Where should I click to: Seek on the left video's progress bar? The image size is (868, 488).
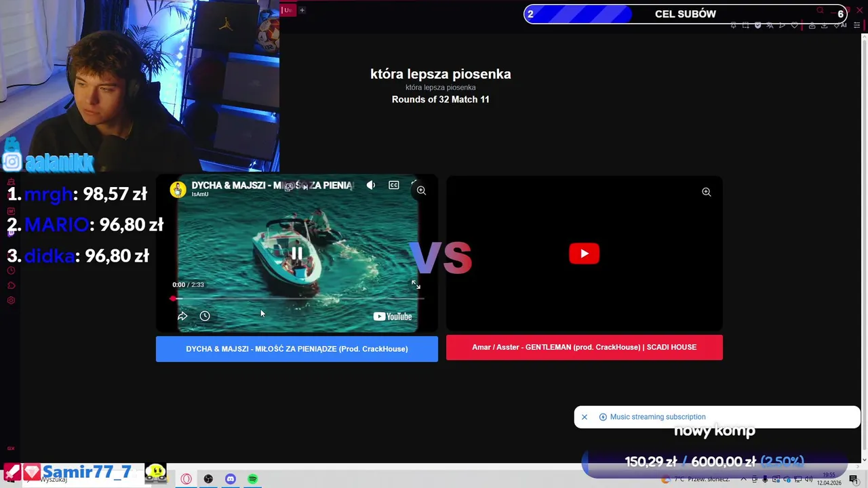tap(297, 298)
